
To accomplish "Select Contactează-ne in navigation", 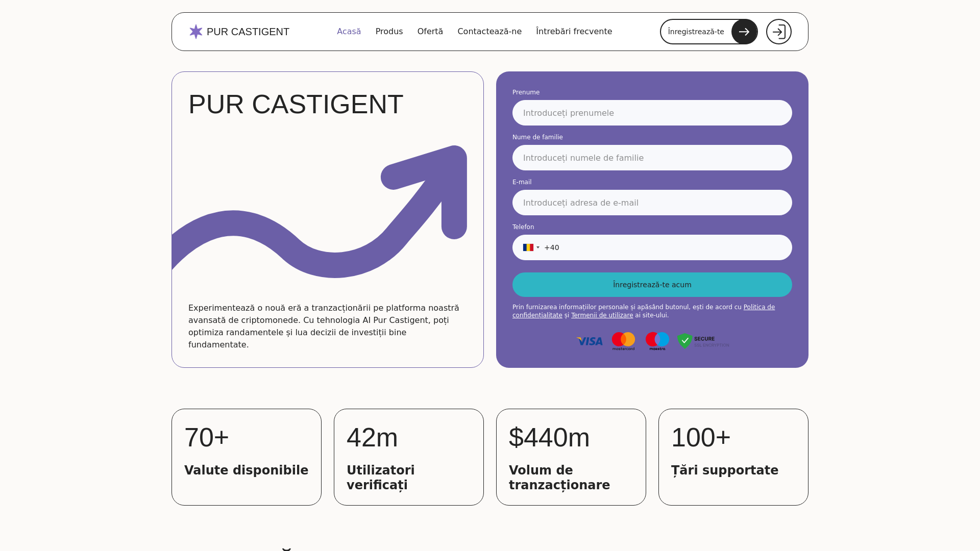I will pos(489,32).
